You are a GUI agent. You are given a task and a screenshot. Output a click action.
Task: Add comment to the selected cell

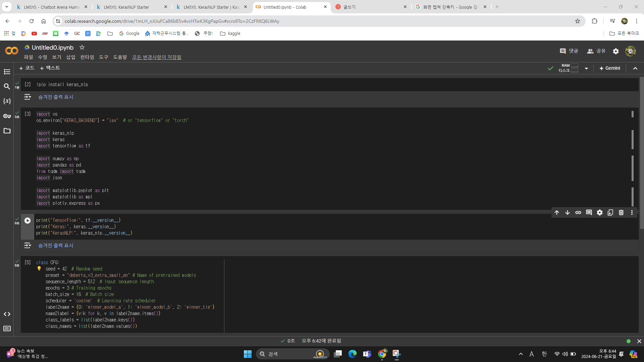[x=589, y=213]
